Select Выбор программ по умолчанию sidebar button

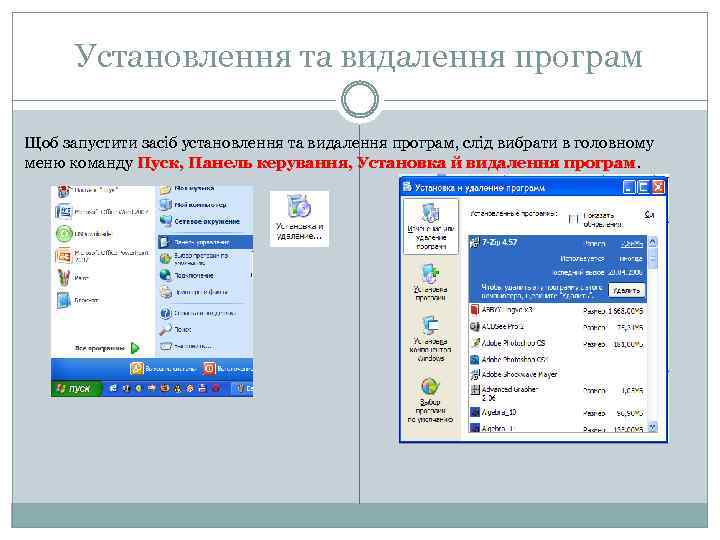click(x=431, y=399)
